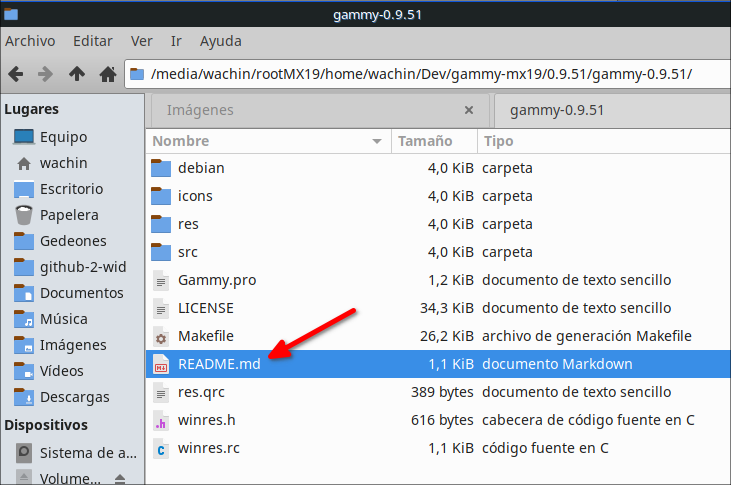The image size is (731, 485).
Task: Open Gedeones bookmark in the sidebar
Action: (72, 241)
